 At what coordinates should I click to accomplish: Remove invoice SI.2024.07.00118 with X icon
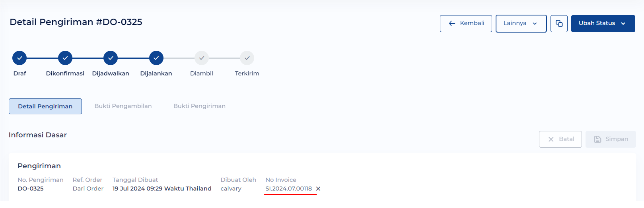coord(318,189)
